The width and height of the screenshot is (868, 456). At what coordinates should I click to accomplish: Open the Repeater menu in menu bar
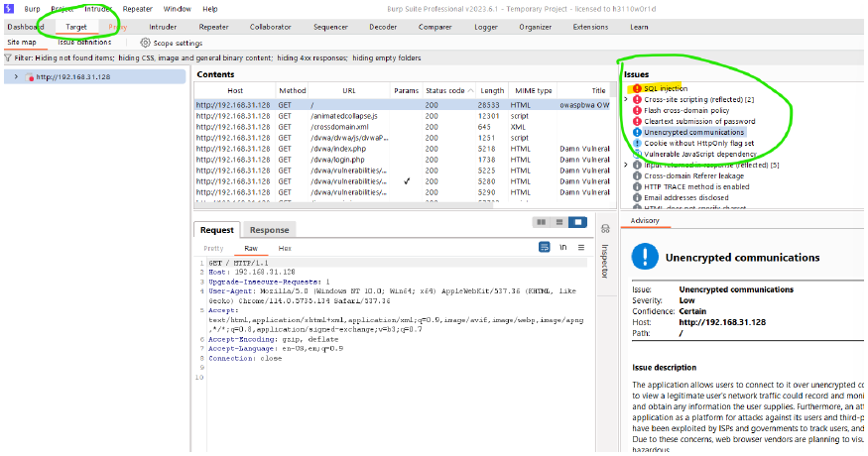[137, 9]
